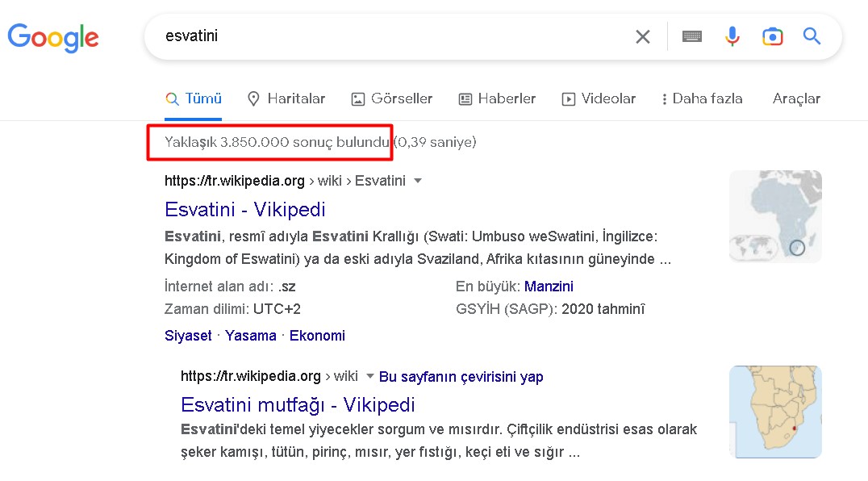Open the Yasama sitelink
The width and height of the screenshot is (868, 481).
tap(250, 336)
